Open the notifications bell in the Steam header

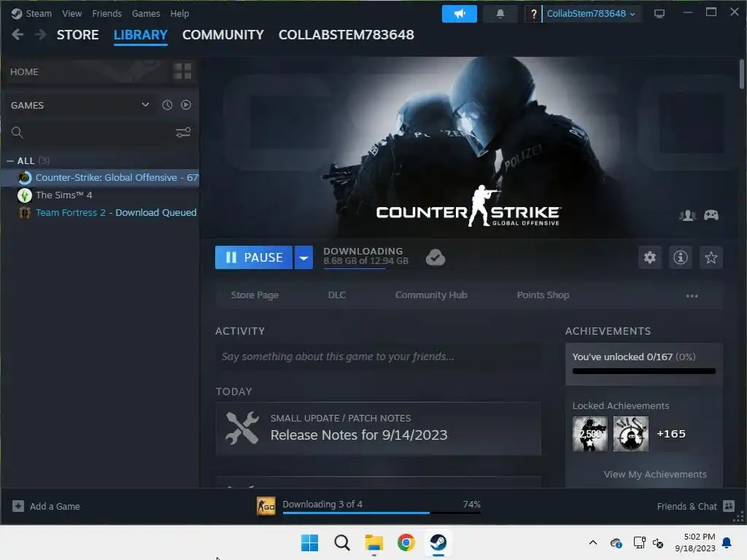tap(500, 14)
